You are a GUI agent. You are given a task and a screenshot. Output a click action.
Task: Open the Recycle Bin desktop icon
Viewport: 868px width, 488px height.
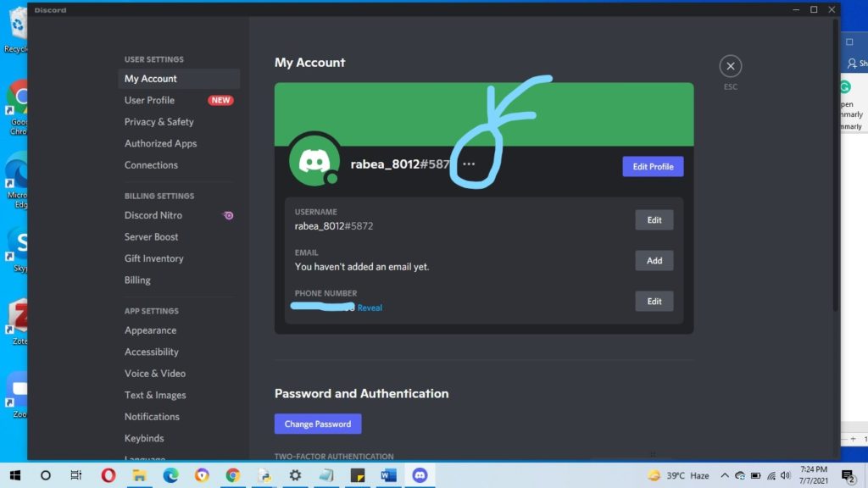coord(15,30)
